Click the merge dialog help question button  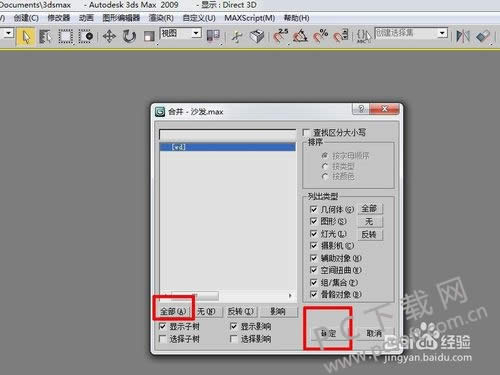[361, 109]
